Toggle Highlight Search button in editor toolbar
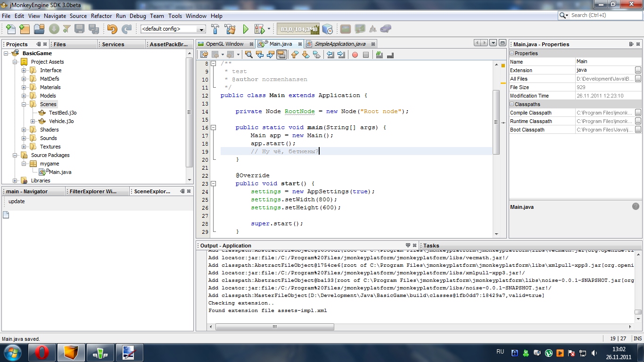 [x=281, y=55]
